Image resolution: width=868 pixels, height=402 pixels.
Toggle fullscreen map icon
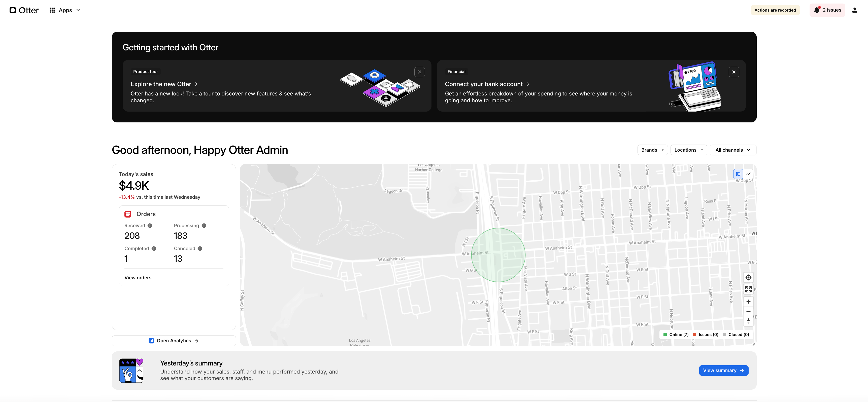click(x=748, y=289)
